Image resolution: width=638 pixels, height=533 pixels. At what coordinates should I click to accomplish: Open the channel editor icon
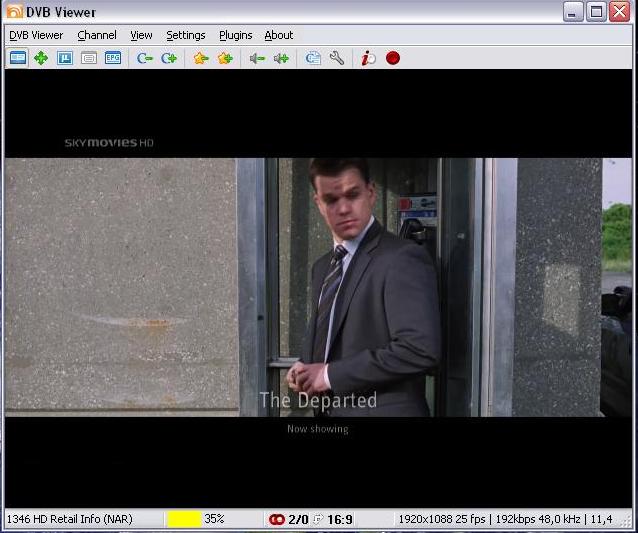313,58
